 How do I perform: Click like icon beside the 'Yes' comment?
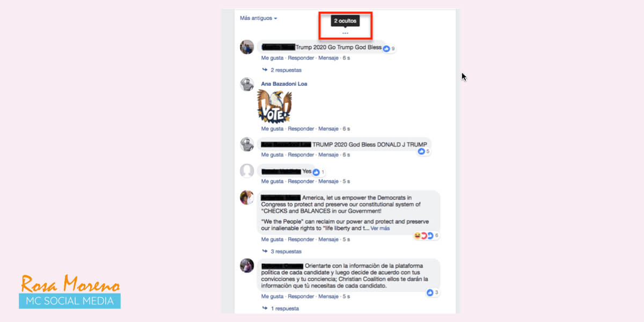317,172
